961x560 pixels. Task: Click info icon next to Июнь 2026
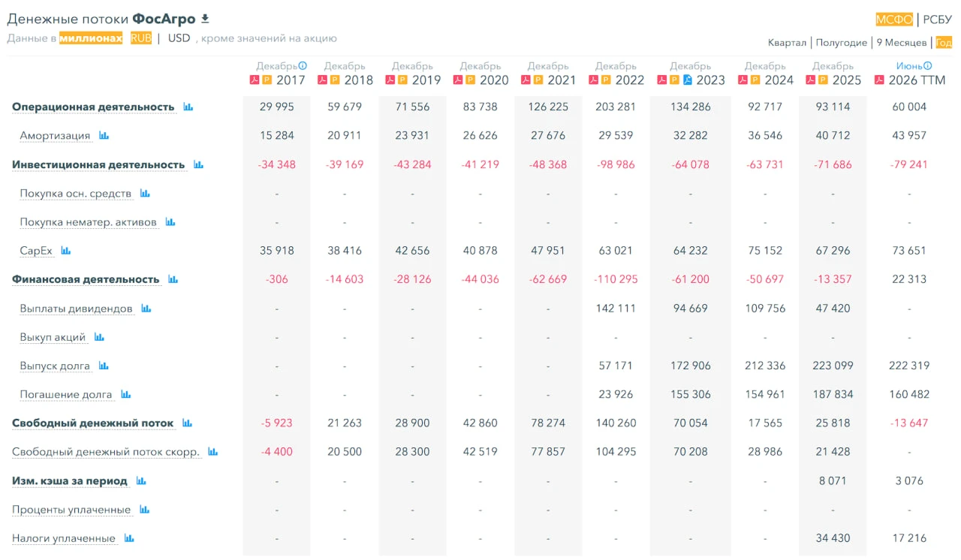click(928, 66)
